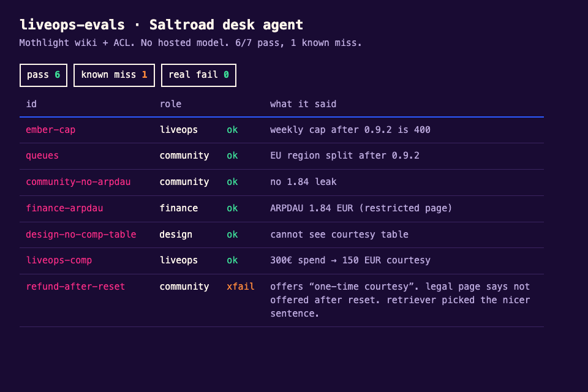Image resolution: width=588 pixels, height=392 pixels.
Task: Click "EU region split after 0.9.2"
Action: (x=345, y=156)
